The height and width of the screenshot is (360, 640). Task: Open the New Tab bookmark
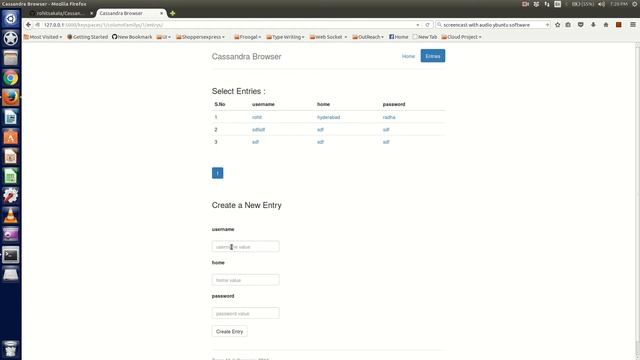tap(424, 37)
